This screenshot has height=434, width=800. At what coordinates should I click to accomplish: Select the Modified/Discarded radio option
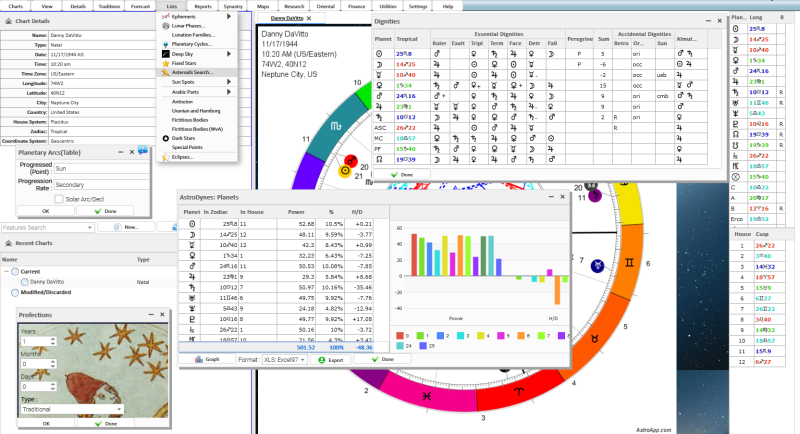click(15, 292)
